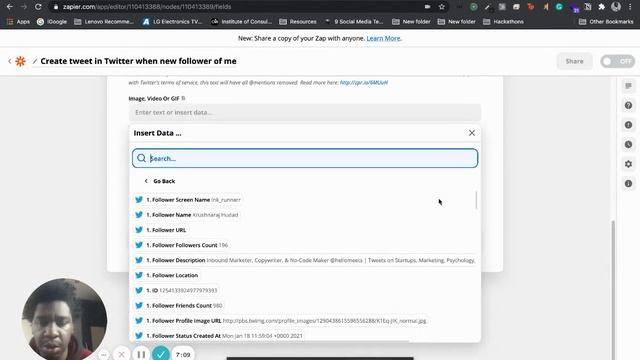Open LG Electronics TV bookmark
Image resolution: width=640 pixels, height=360 pixels.
[172, 22]
